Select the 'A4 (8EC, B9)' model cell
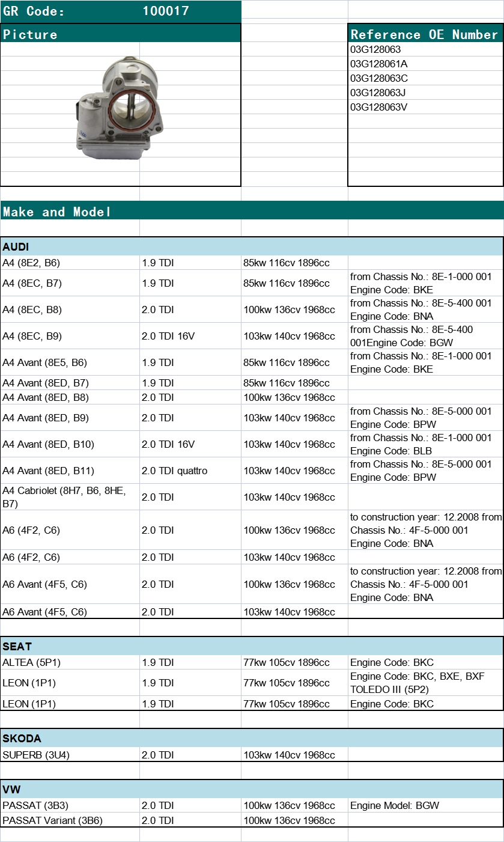The width and height of the screenshot is (504, 842). click(70, 336)
